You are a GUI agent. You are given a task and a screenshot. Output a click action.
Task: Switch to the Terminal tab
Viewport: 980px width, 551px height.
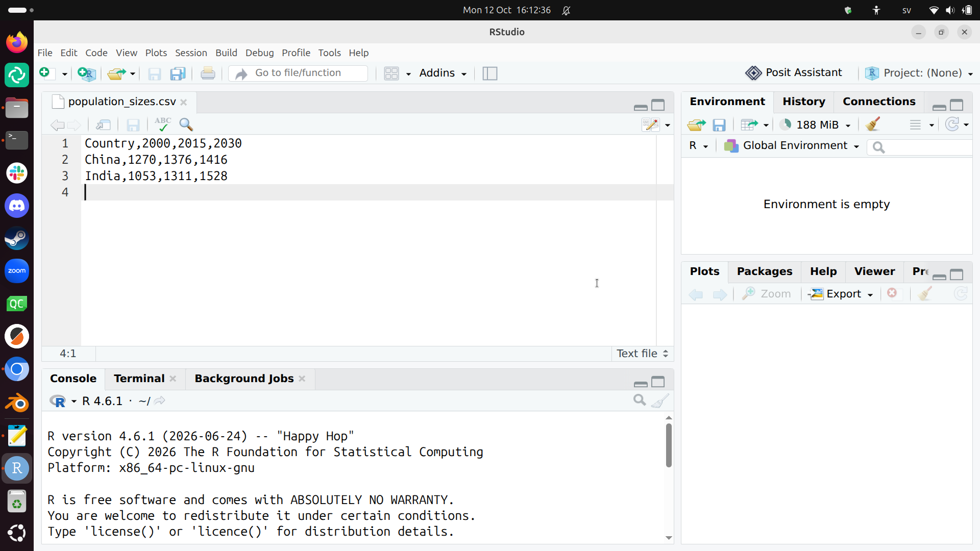(x=139, y=379)
